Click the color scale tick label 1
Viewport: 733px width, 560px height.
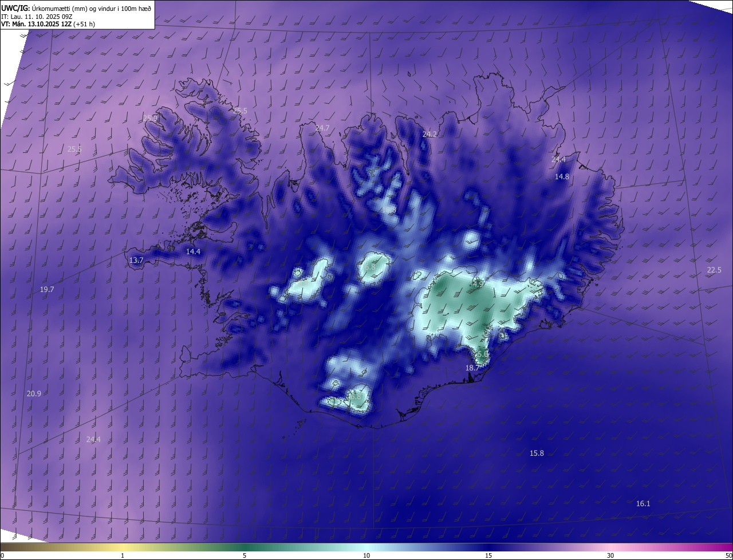pyautogui.click(x=123, y=556)
